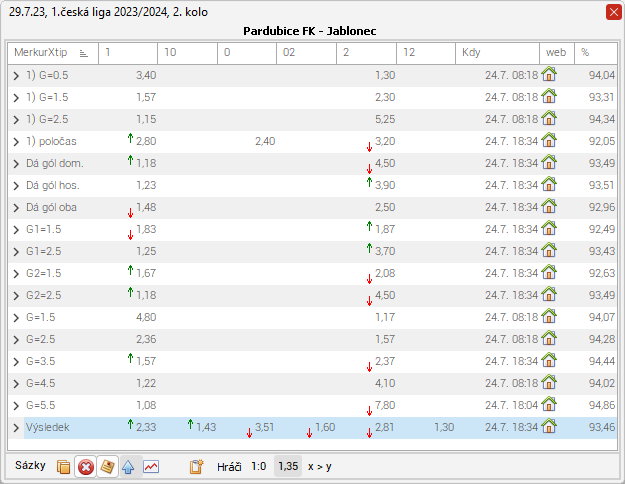Click the new note clipboard icon

pos(197,466)
